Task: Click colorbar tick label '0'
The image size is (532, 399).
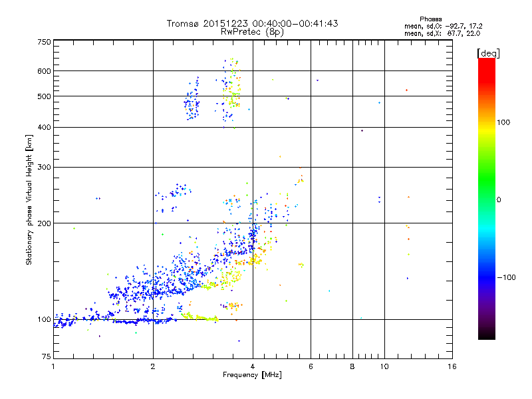Action: tap(499, 200)
